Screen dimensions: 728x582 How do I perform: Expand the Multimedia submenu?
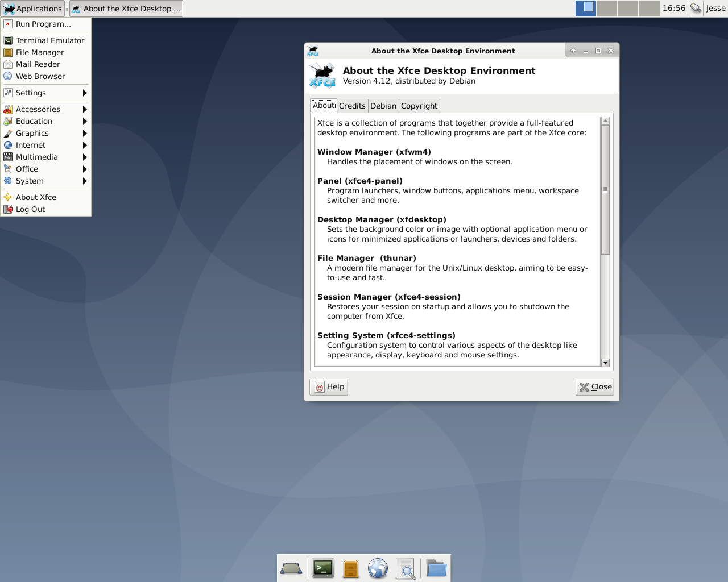[45, 157]
